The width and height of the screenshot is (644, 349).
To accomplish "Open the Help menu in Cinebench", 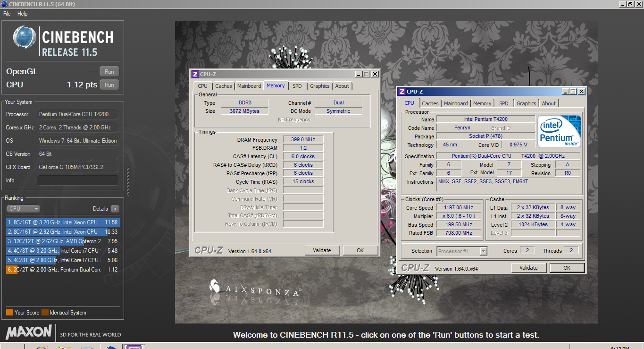I will point(22,14).
